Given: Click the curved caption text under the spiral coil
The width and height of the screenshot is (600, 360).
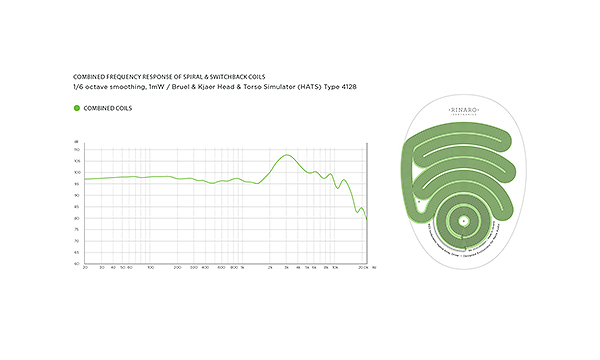Looking at the screenshot, I should tap(462, 243).
